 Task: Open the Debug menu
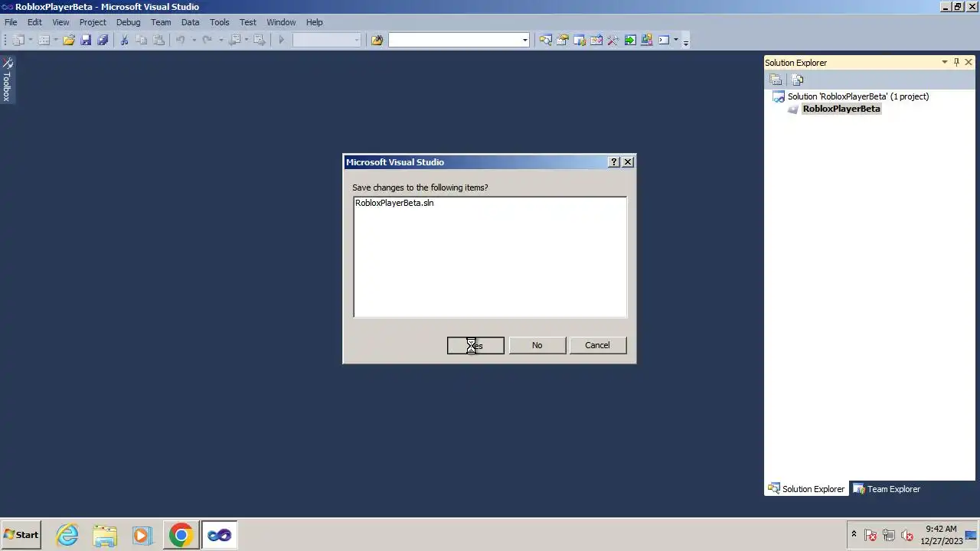click(x=128, y=22)
